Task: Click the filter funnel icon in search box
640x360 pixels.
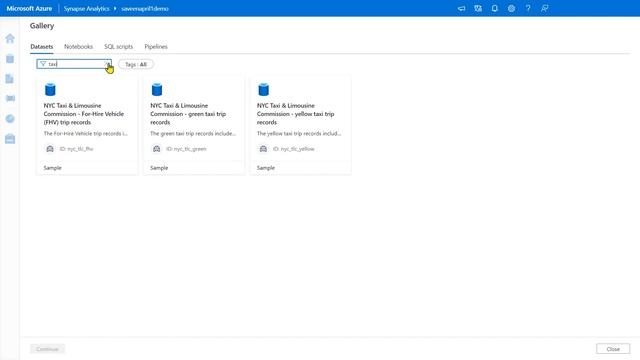Action: pos(43,64)
